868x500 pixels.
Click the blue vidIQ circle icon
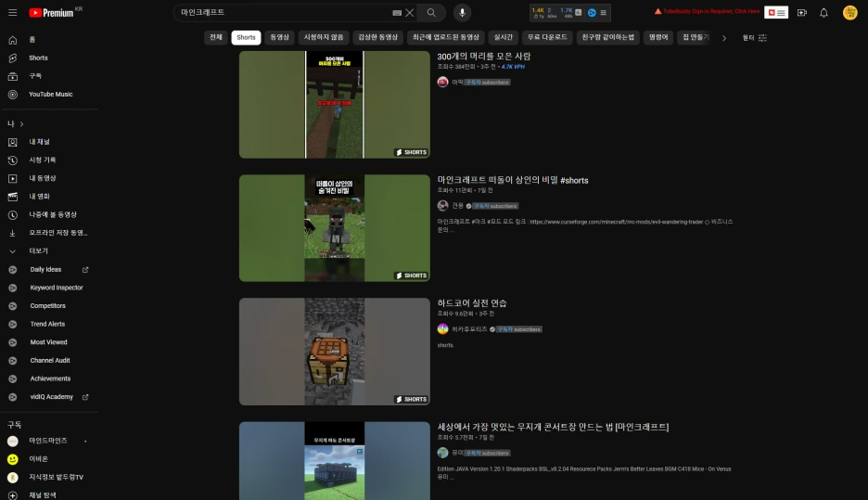(592, 12)
